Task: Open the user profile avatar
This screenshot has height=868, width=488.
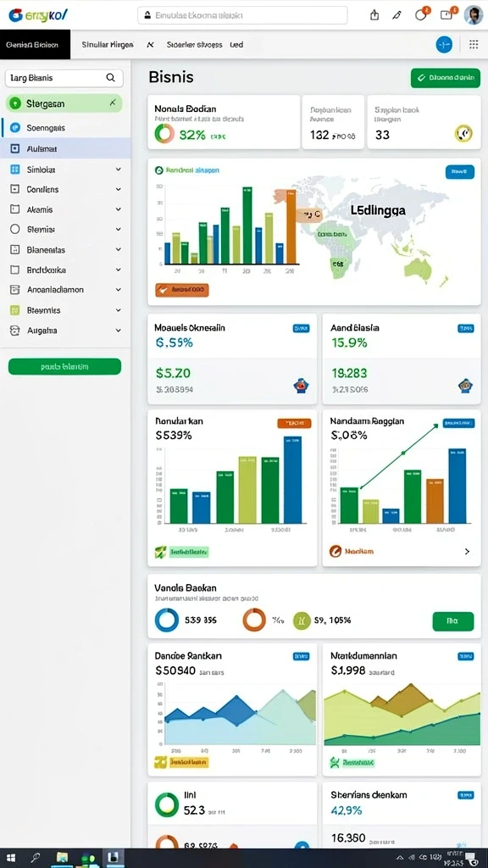Action: (473, 15)
